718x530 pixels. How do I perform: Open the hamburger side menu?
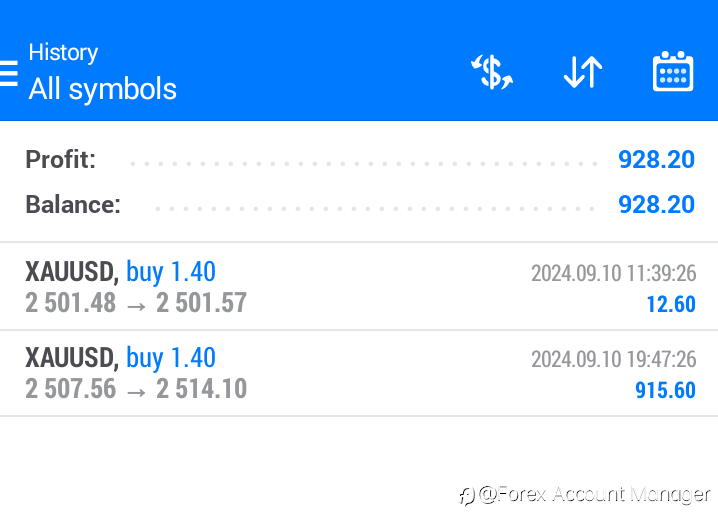pos(9,73)
